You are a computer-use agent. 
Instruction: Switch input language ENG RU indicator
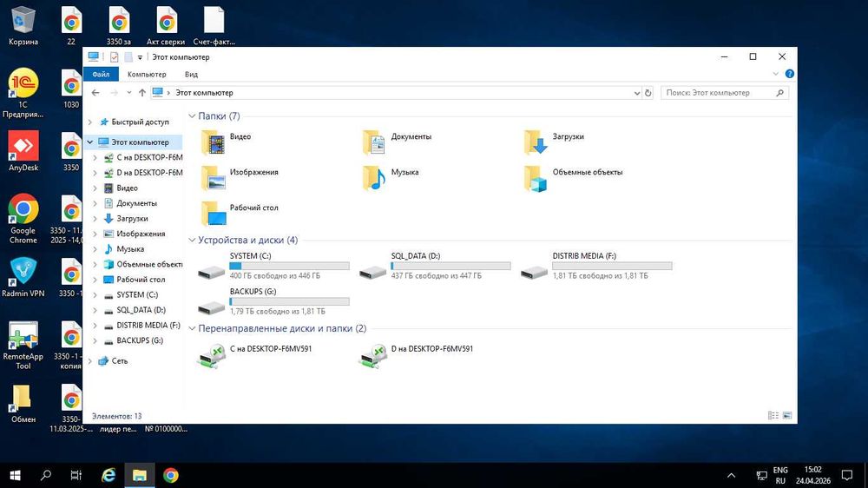coord(780,475)
